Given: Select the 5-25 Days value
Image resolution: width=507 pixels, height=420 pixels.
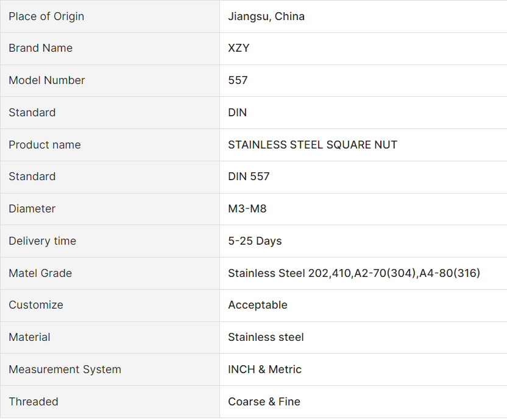Looking at the screenshot, I should pyautogui.click(x=255, y=241).
